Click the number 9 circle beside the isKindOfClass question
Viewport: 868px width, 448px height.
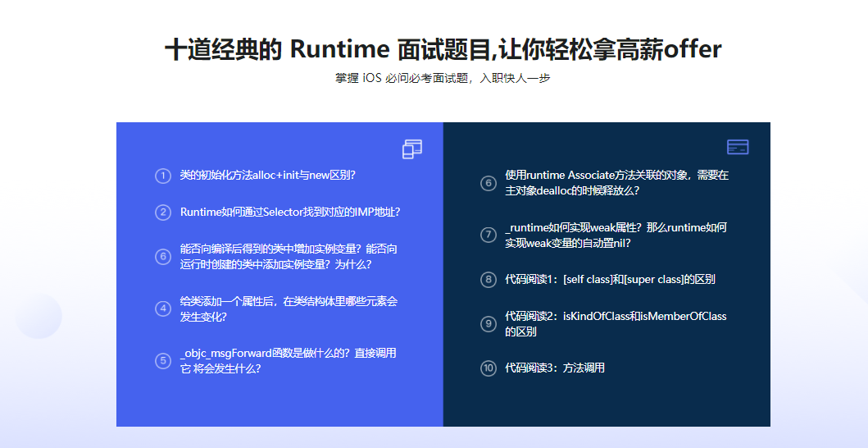489,324
